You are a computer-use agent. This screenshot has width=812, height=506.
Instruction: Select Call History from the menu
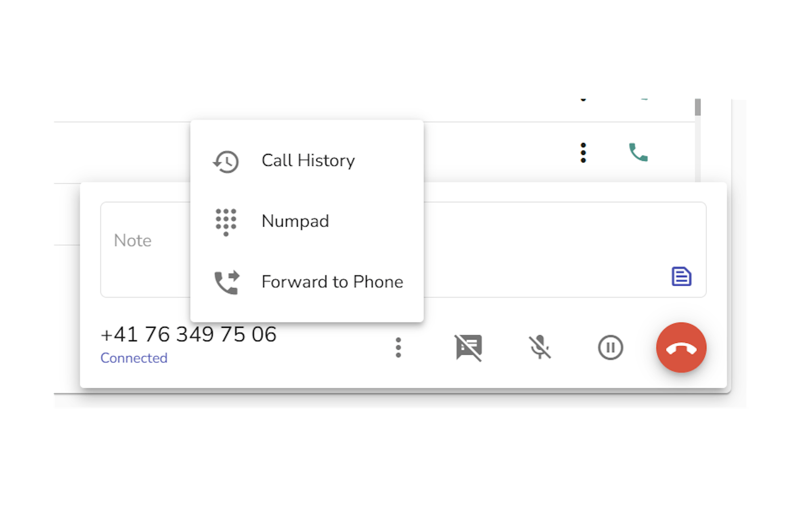click(x=307, y=161)
